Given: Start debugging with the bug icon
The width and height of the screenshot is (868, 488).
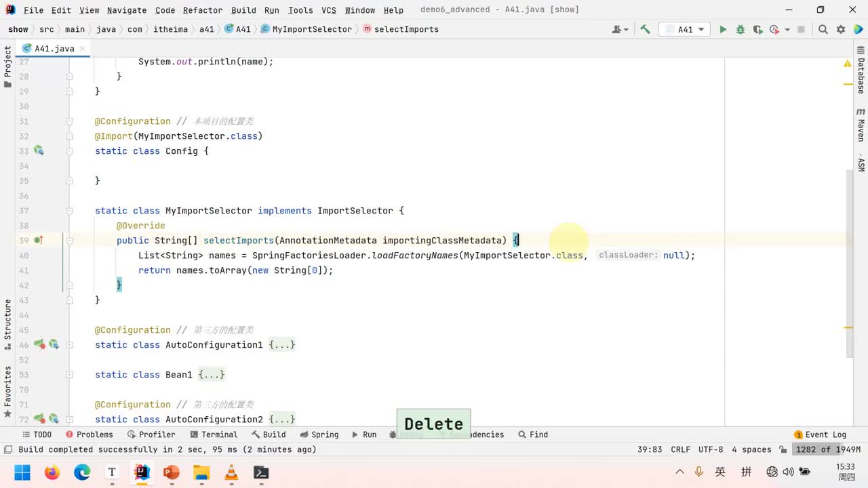Looking at the screenshot, I should pos(741,29).
